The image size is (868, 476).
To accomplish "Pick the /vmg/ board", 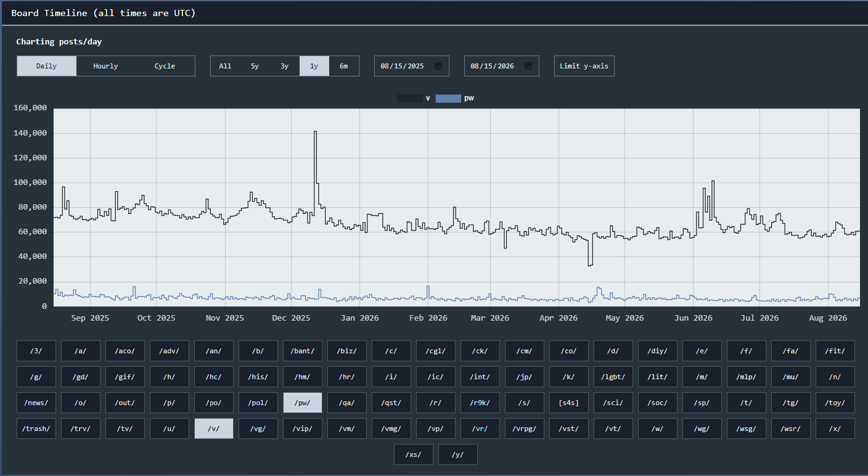I will [391, 429].
